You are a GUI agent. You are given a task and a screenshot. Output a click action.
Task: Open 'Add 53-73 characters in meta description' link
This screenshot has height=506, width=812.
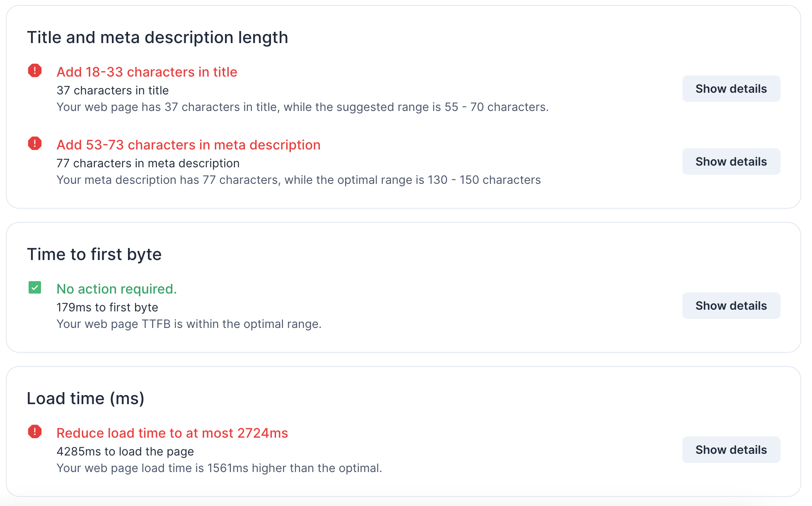click(188, 145)
